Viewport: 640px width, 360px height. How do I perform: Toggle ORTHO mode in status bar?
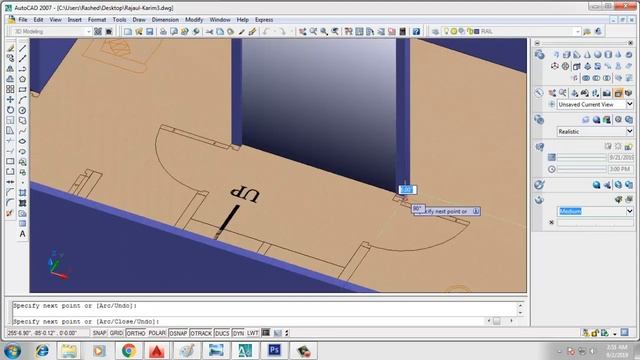click(136, 333)
